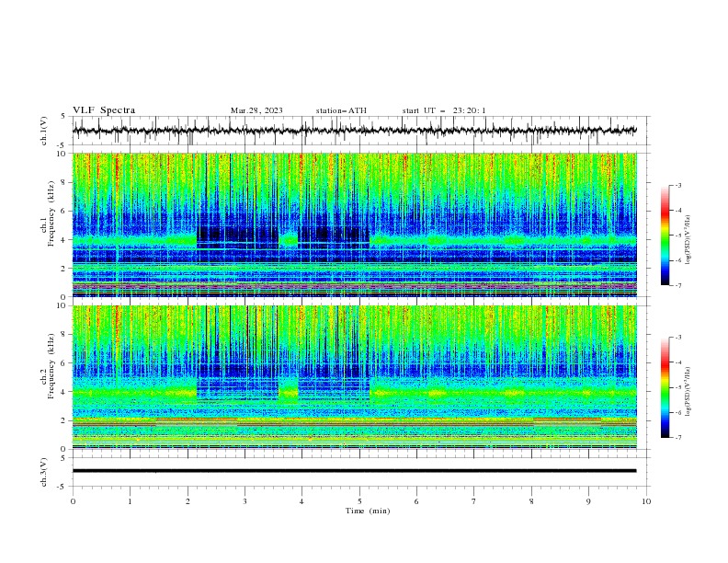728x563 pixels.
Task: Click time axis tick label "1"
Action: [130, 501]
